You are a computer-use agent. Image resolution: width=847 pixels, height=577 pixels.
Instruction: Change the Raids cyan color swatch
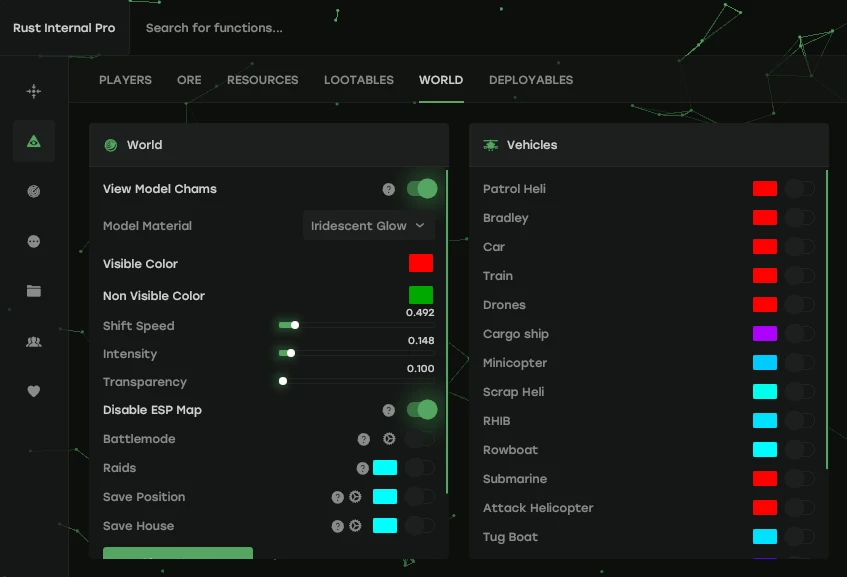(385, 468)
